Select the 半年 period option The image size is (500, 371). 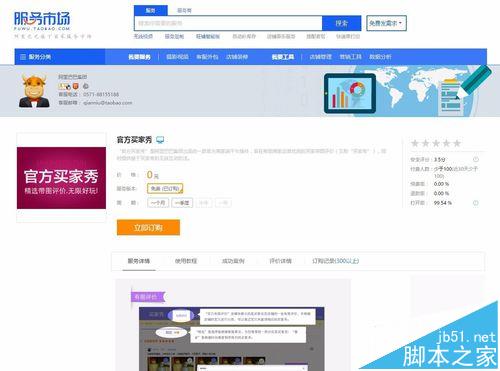click(204, 203)
